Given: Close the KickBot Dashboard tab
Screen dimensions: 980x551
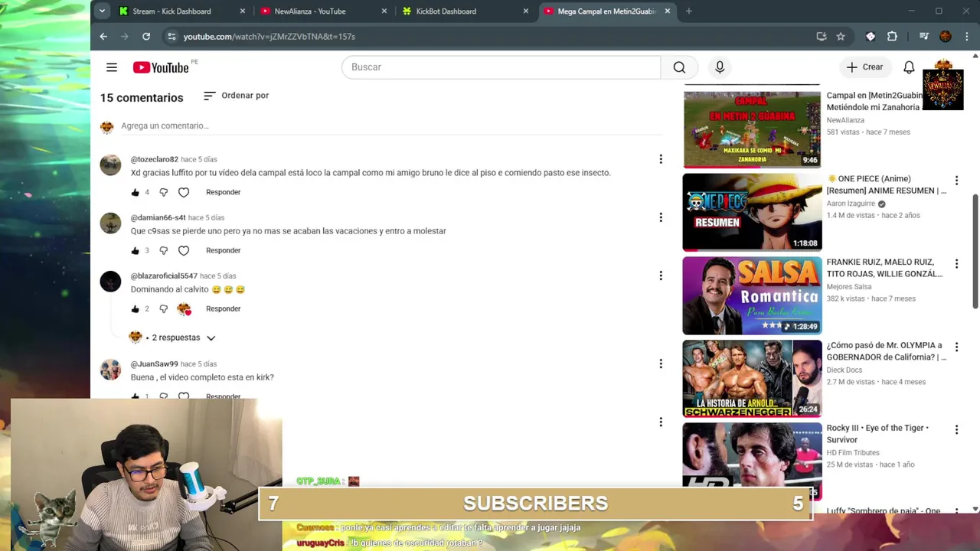Looking at the screenshot, I should tap(526, 11).
